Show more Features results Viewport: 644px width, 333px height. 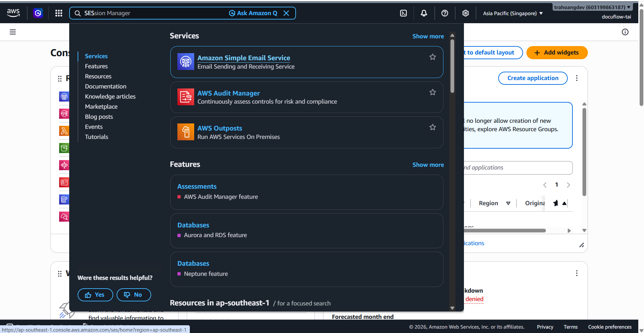428,165
